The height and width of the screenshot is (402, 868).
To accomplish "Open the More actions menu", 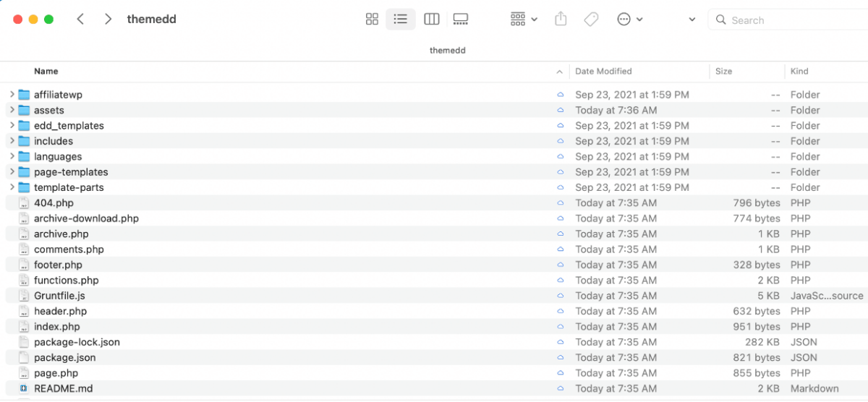I will 629,20.
